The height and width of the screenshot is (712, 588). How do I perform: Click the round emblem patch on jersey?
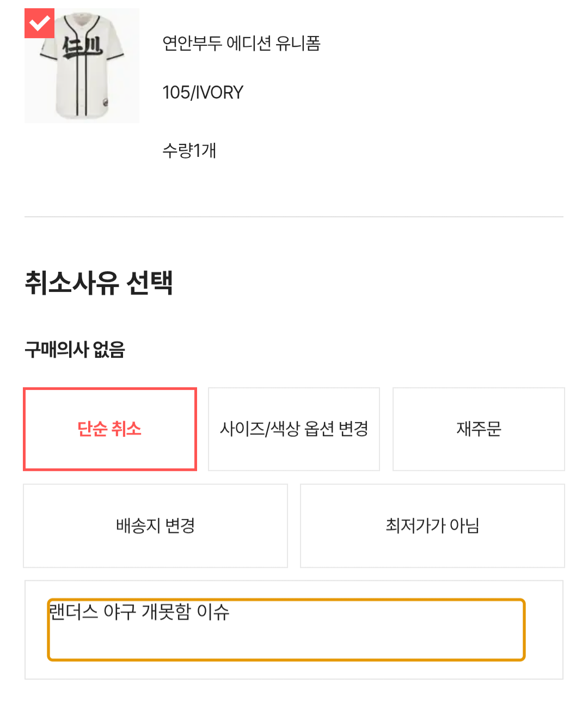(105, 102)
